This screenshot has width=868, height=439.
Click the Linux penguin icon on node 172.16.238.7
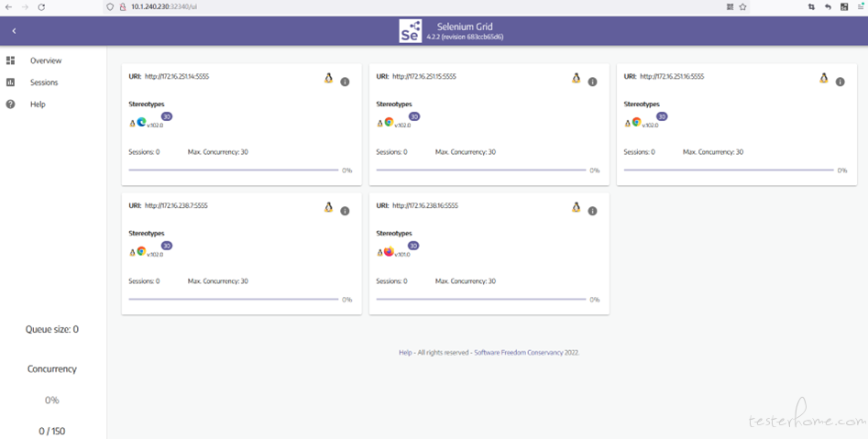tap(328, 207)
